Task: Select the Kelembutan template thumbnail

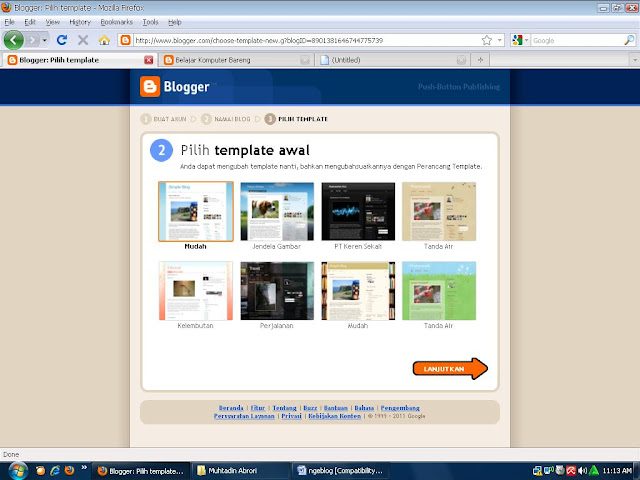Action: (x=196, y=291)
